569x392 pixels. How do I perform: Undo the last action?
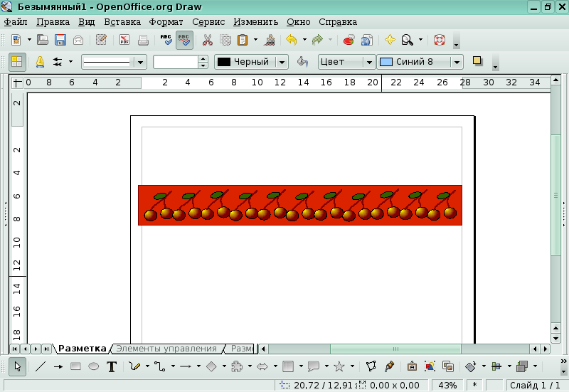[x=292, y=40]
